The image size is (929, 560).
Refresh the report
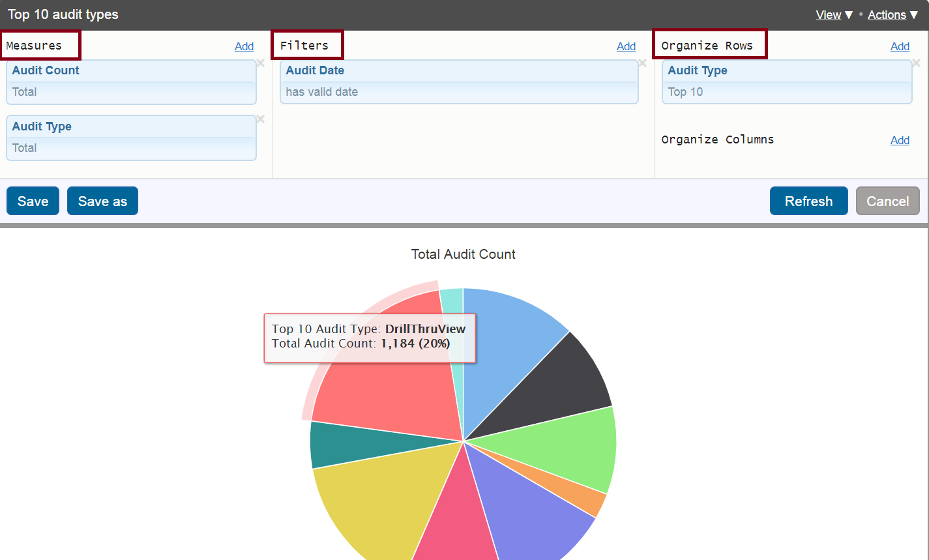808,201
